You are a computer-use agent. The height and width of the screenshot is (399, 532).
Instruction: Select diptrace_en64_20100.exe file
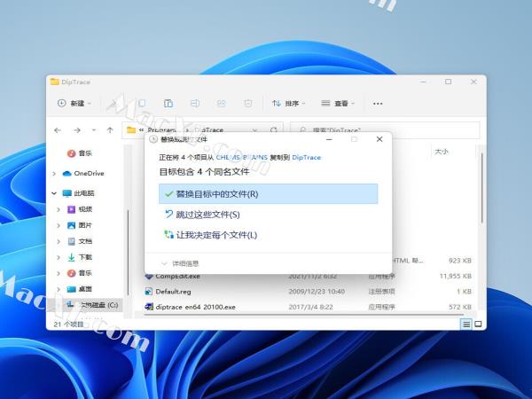click(x=195, y=307)
